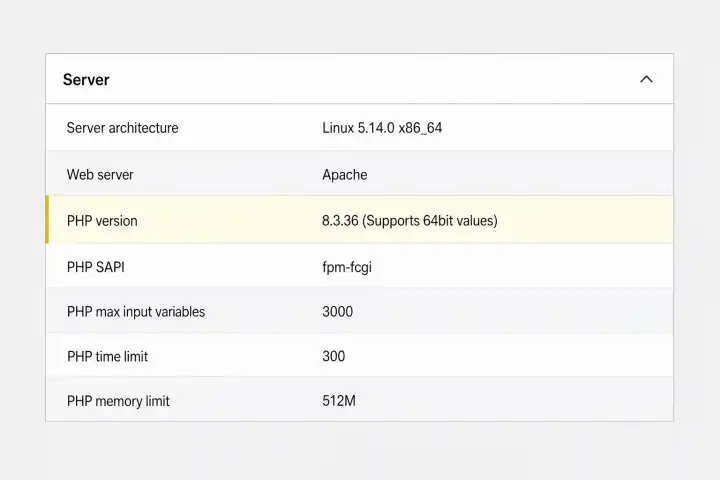
Task: Select '8.3.36 (Supports 64bit values)' text
Action: tap(410, 220)
